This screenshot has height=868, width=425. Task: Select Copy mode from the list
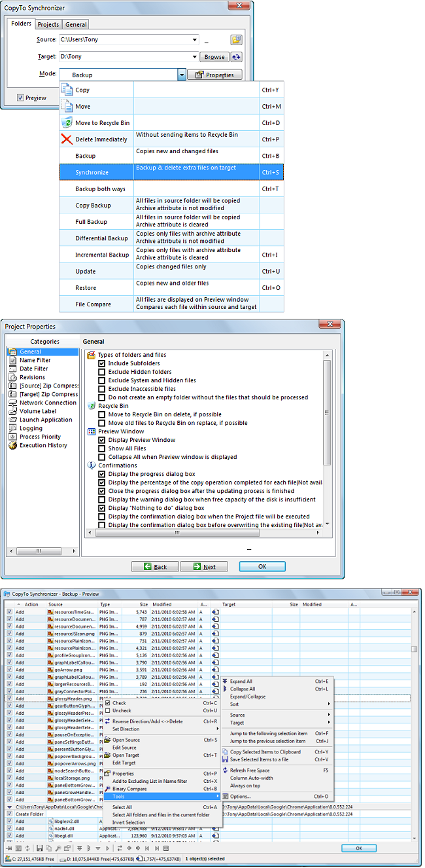tap(171, 90)
